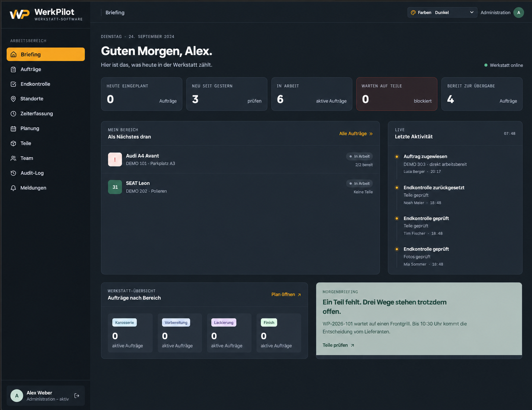The width and height of the screenshot is (532, 410).
Task: Click the Morgenbriefing headline card
Action: point(419,321)
